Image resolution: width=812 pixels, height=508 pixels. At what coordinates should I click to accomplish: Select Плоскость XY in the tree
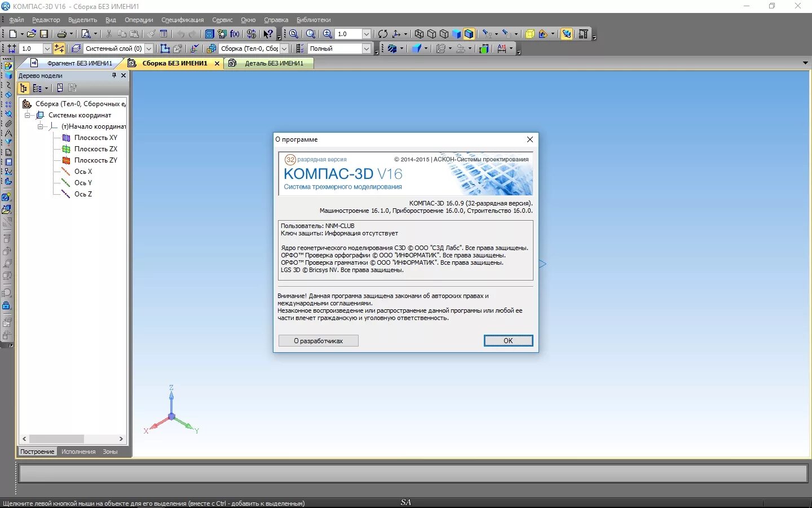coord(95,138)
